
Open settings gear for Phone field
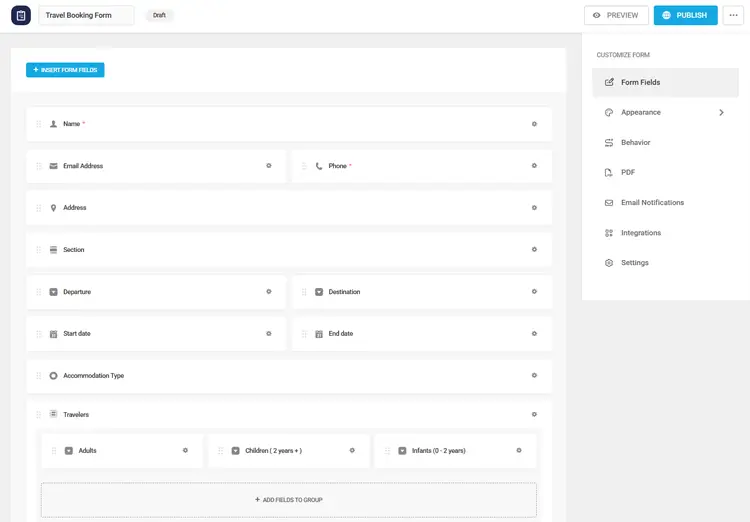tap(534, 166)
